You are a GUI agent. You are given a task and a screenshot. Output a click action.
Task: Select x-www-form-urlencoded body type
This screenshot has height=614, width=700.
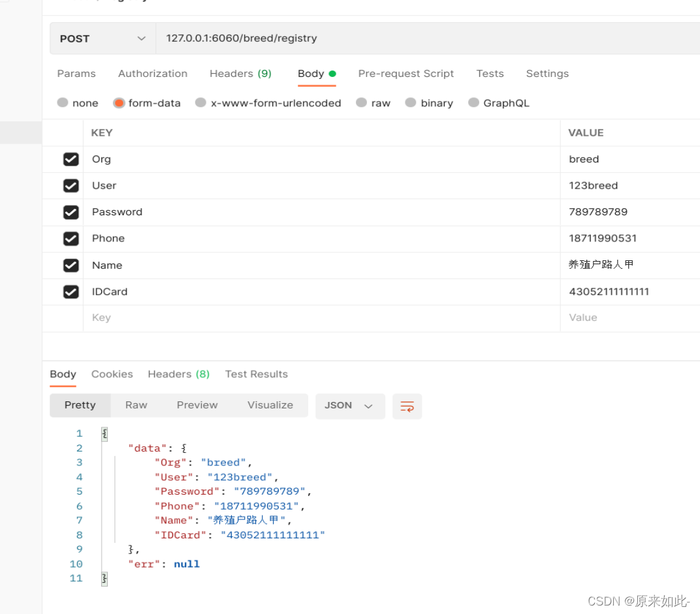[201, 102]
